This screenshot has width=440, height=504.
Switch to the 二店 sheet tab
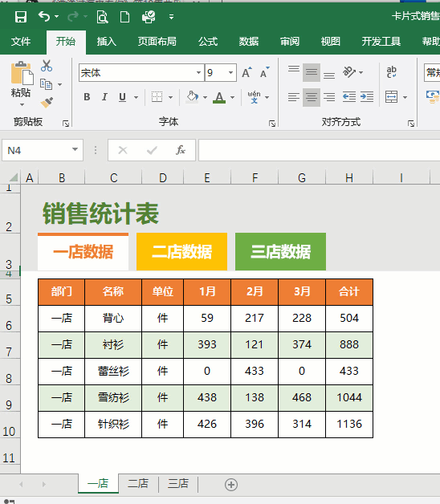138,483
